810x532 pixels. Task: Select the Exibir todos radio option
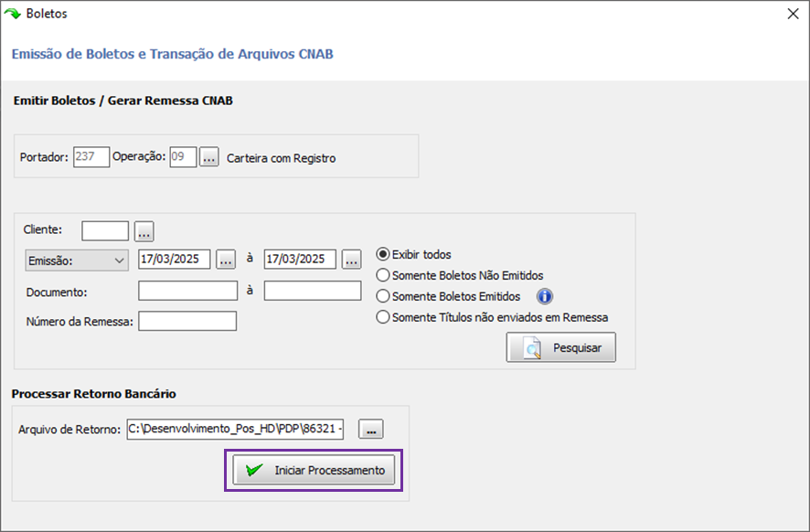pyautogui.click(x=383, y=254)
